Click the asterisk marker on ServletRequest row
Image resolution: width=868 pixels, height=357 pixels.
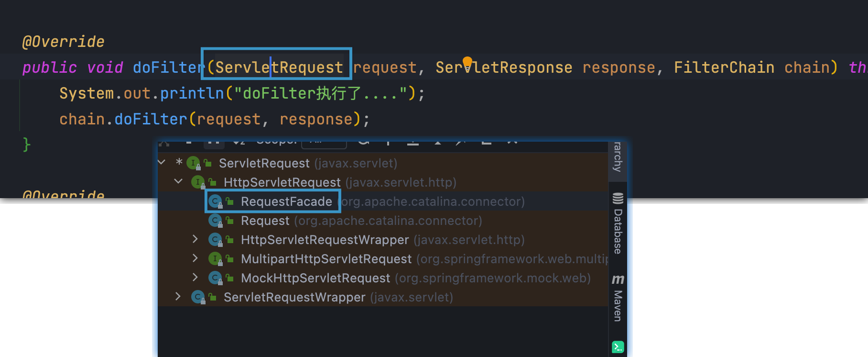179,162
